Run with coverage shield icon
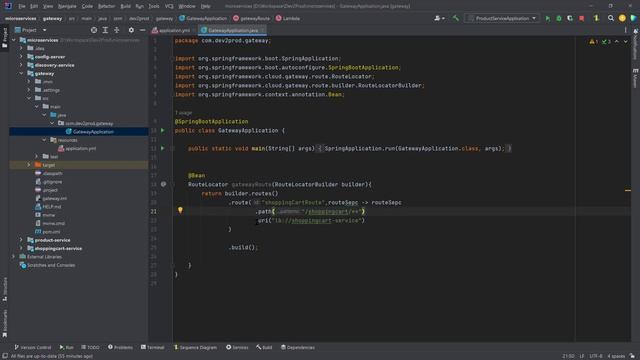640x360 pixels. pyautogui.click(x=570, y=18)
